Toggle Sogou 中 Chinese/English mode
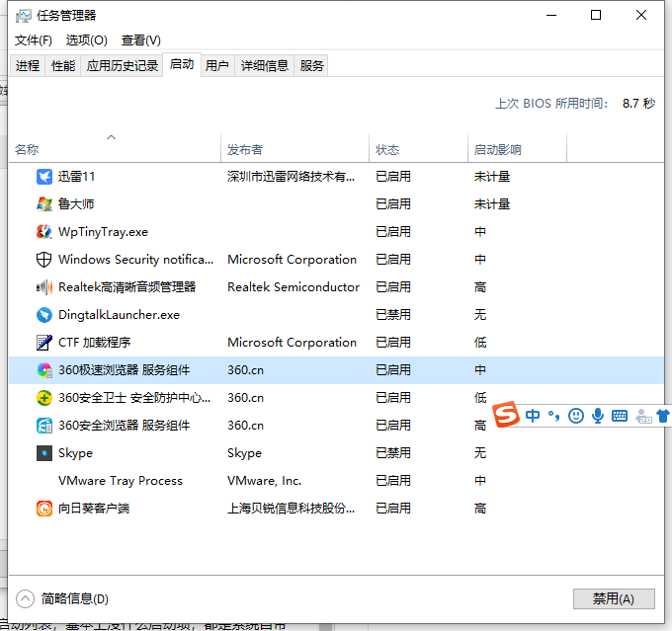 click(533, 416)
